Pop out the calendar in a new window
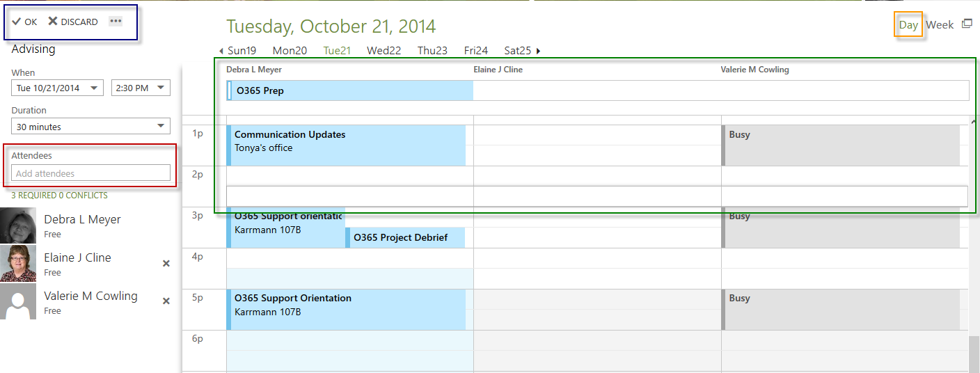Image resolution: width=980 pixels, height=373 pixels. (967, 24)
